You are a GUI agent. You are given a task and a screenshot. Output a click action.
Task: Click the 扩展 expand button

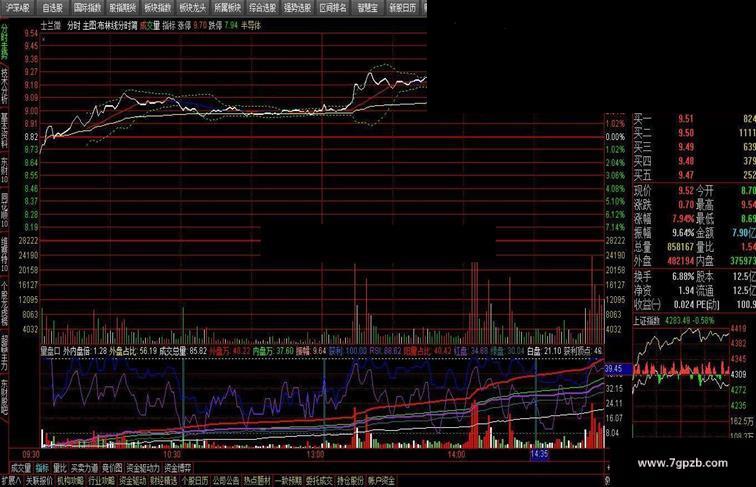point(11,480)
